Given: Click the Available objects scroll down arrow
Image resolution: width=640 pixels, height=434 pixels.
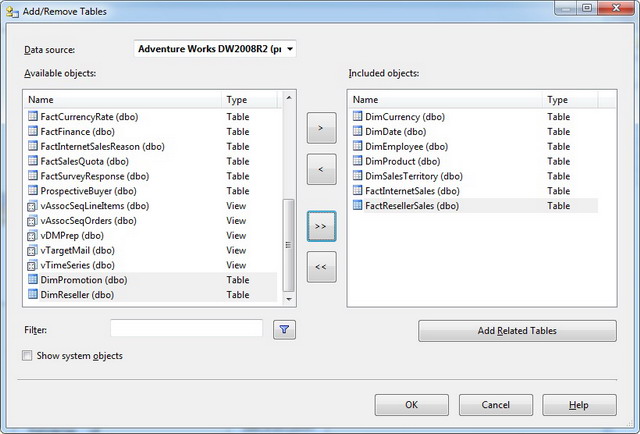Looking at the screenshot, I should 289,299.
